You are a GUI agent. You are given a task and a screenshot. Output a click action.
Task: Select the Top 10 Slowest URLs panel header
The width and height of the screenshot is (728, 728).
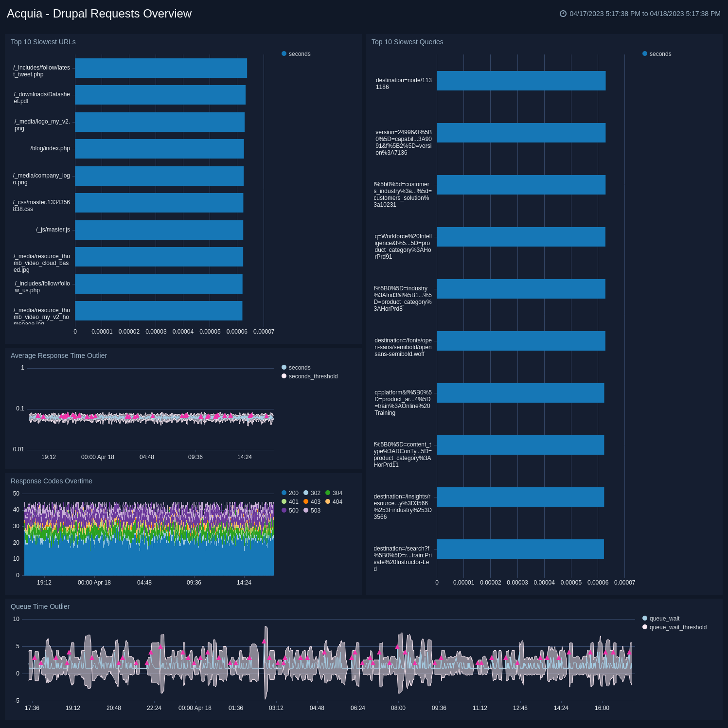(43, 42)
